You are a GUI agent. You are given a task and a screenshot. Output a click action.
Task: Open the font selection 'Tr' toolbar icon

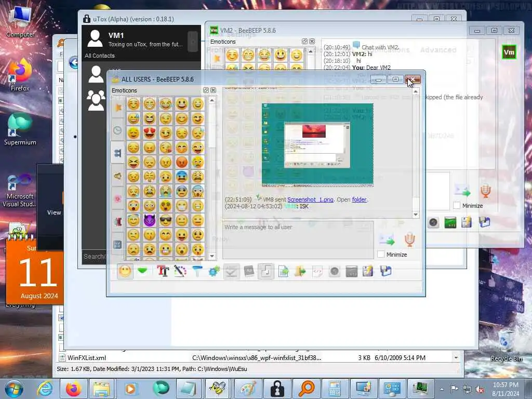(x=163, y=271)
